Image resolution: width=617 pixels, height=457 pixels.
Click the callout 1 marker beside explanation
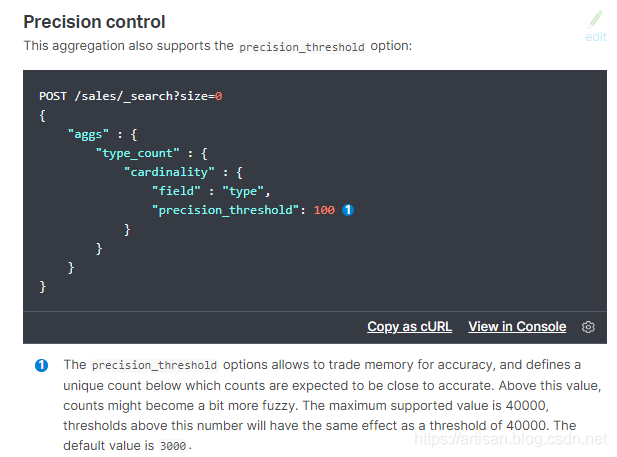pos(42,365)
